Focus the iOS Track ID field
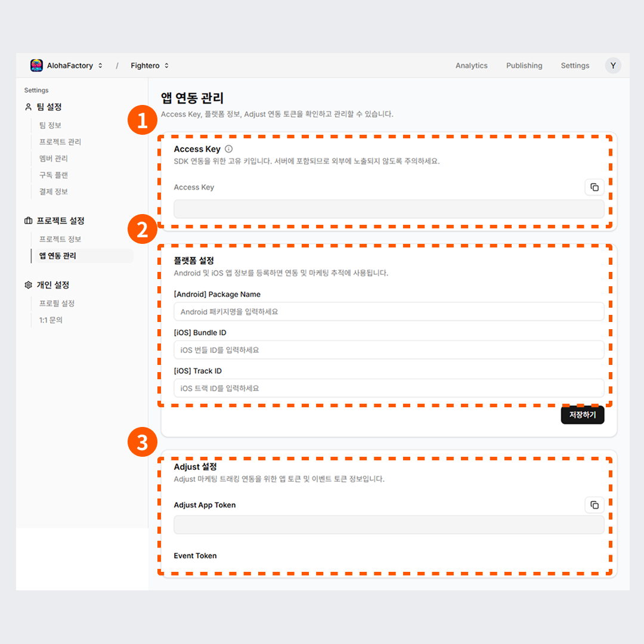The height and width of the screenshot is (644, 644). point(389,388)
